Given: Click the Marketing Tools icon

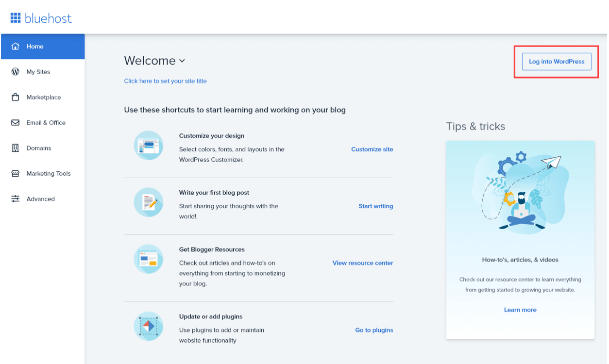Looking at the screenshot, I should click(x=14, y=173).
